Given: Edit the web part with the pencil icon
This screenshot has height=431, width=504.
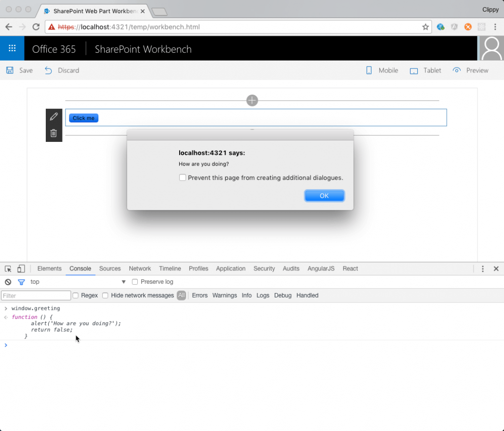Looking at the screenshot, I should pyautogui.click(x=54, y=116).
